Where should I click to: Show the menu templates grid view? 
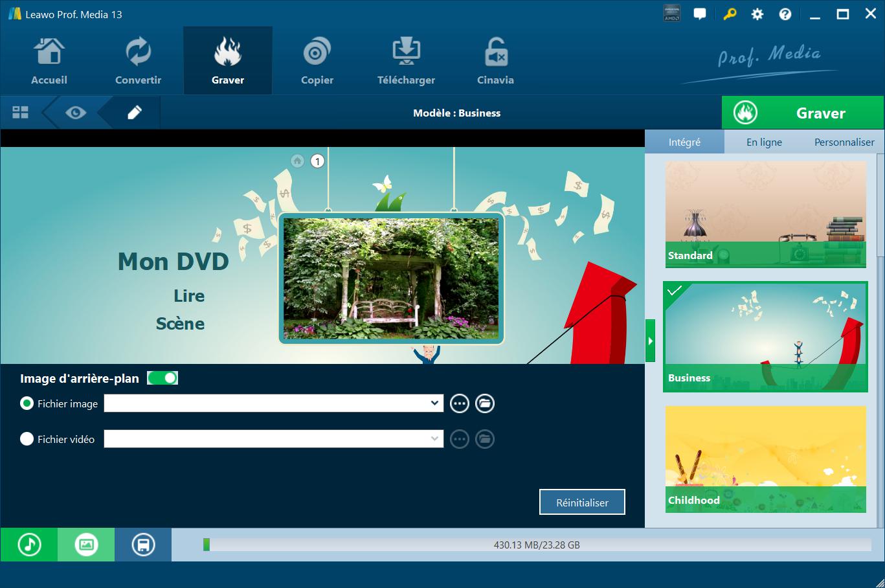coord(20,113)
